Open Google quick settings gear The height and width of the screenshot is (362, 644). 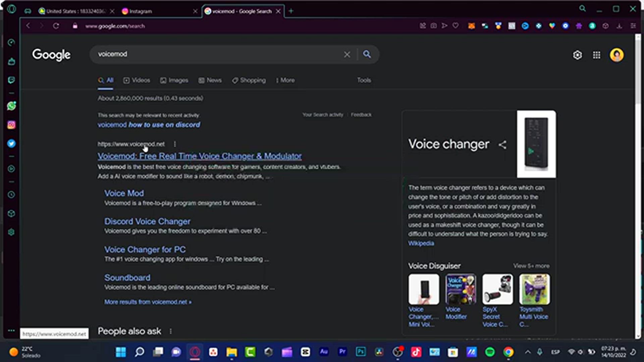(577, 55)
